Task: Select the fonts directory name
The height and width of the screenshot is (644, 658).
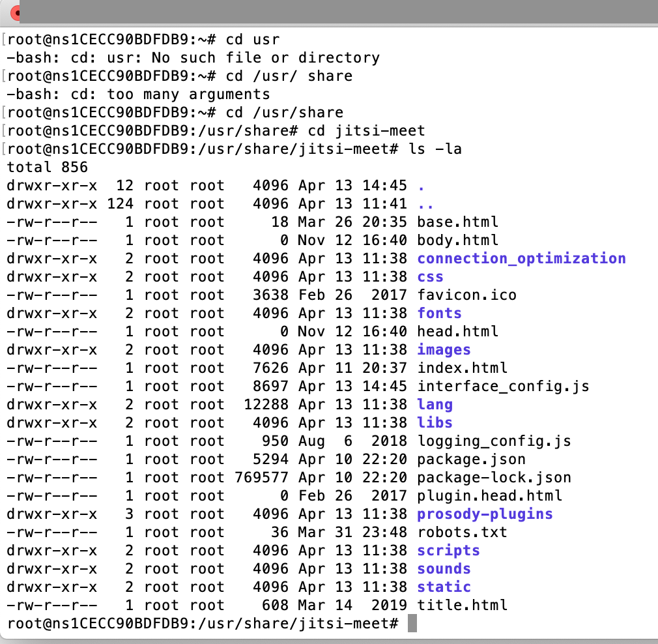Action: coord(439,313)
